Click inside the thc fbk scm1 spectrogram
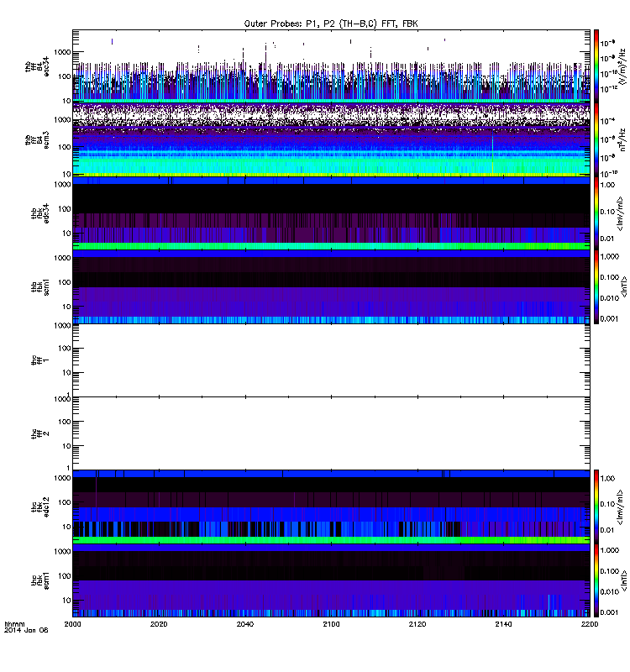Image resolution: width=630 pixels, height=672 pixels. (x=331, y=580)
